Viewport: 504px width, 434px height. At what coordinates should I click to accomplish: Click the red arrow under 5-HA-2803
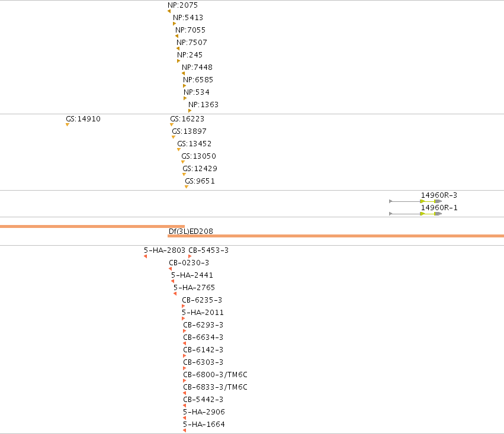point(145,256)
